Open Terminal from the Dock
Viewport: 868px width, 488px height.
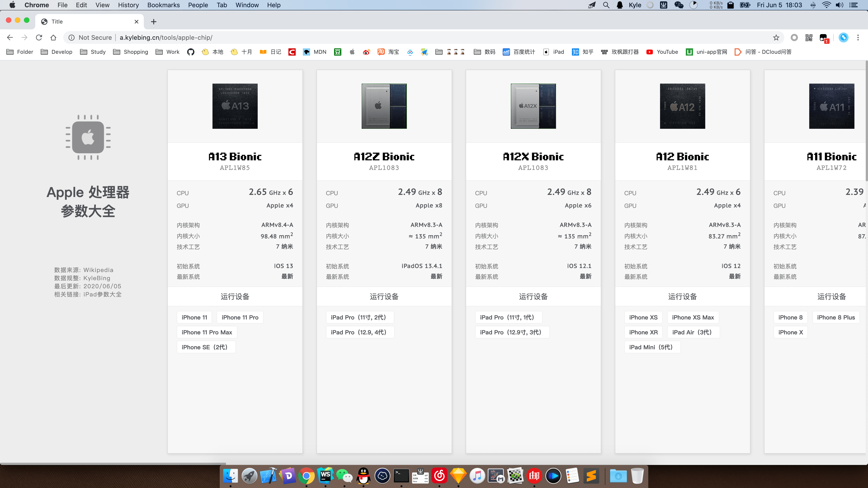point(401,476)
